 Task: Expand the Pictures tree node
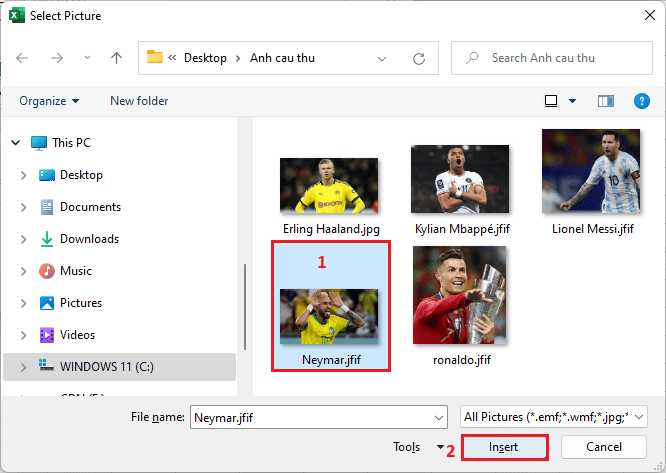click(23, 303)
